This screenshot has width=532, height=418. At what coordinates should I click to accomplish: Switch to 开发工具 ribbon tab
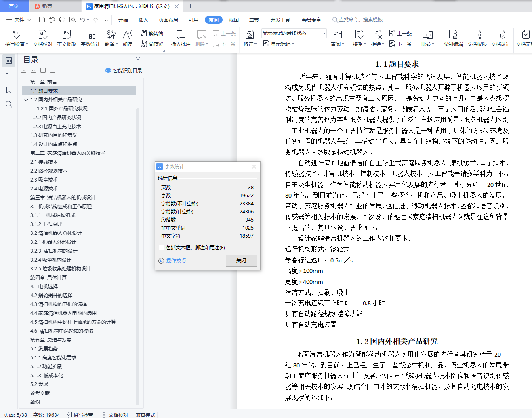[280, 20]
